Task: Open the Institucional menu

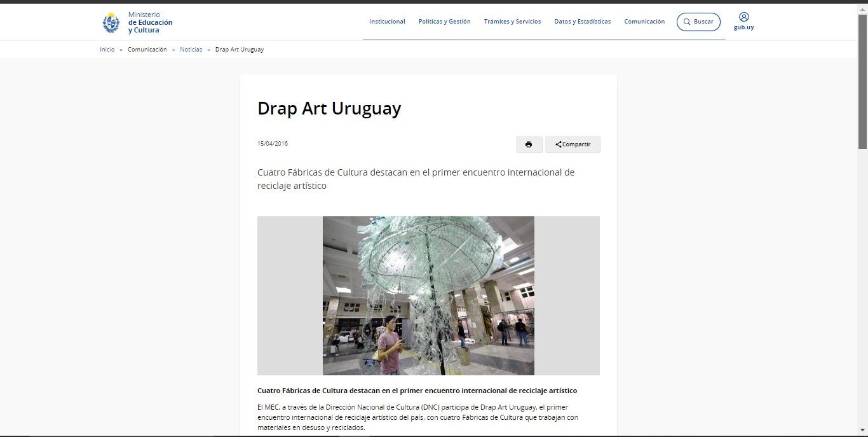Action: [x=387, y=22]
